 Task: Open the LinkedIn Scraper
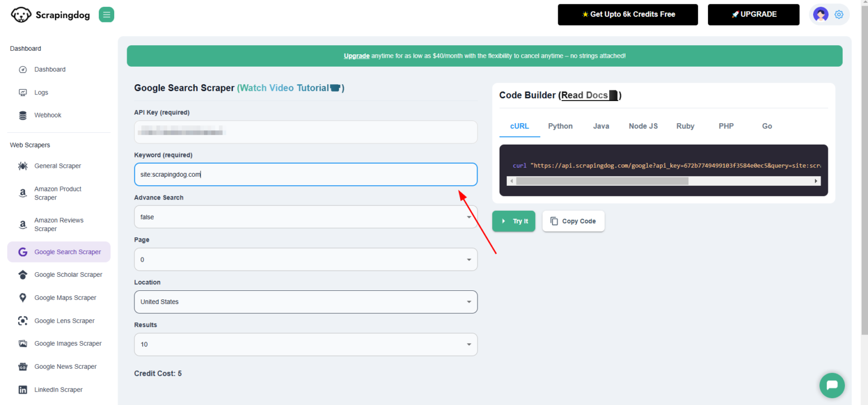[x=58, y=389]
